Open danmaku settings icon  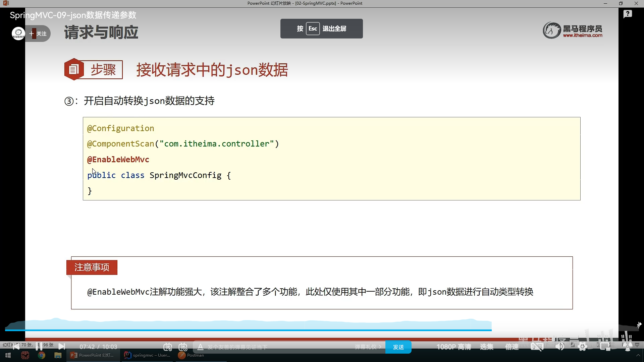(183, 347)
